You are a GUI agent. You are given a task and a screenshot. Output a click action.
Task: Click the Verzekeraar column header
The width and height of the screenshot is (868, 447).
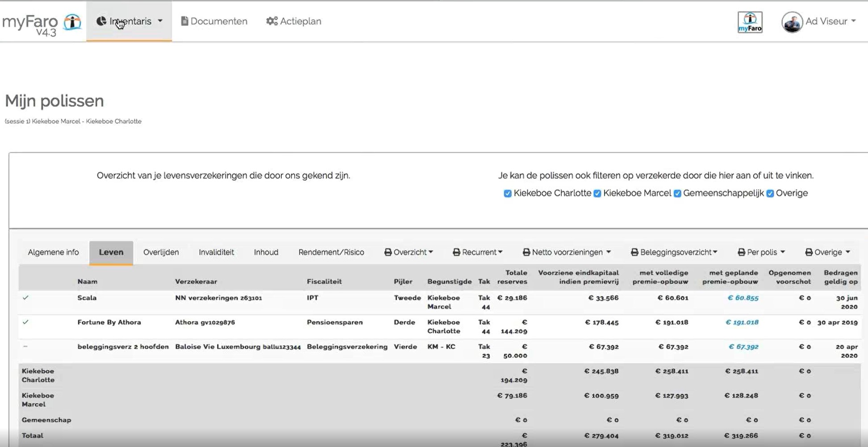coord(196,281)
